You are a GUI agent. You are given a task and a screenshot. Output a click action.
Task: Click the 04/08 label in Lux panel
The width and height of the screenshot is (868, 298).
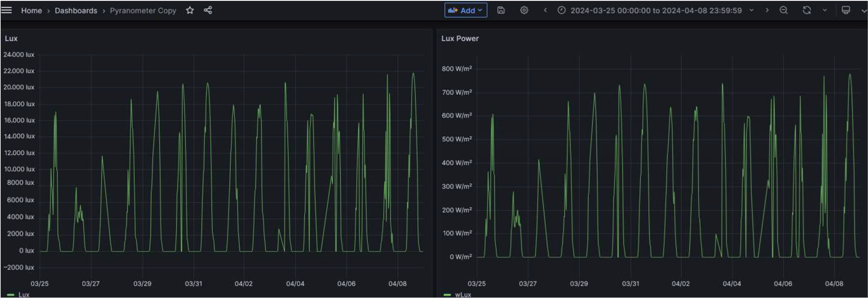tap(397, 283)
